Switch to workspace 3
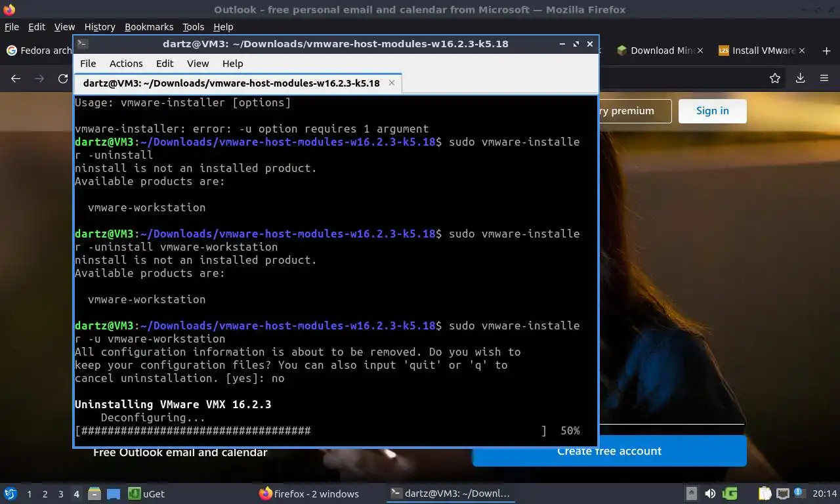Image resolution: width=840 pixels, height=504 pixels. (x=61, y=493)
